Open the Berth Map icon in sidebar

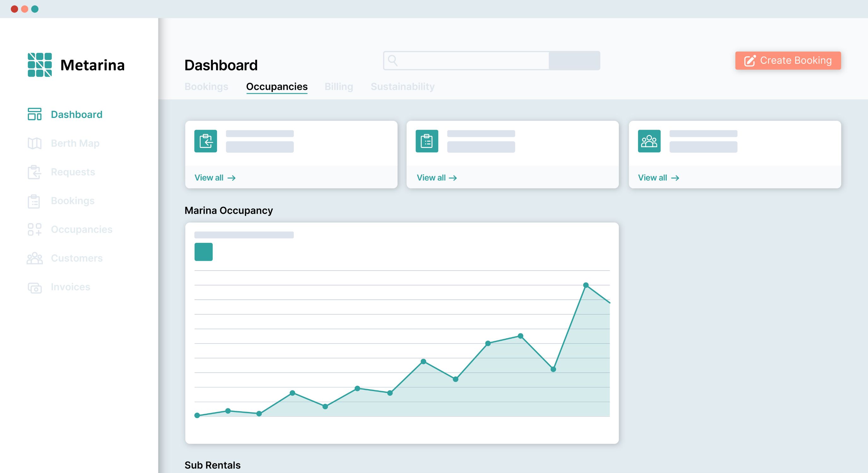click(x=34, y=143)
